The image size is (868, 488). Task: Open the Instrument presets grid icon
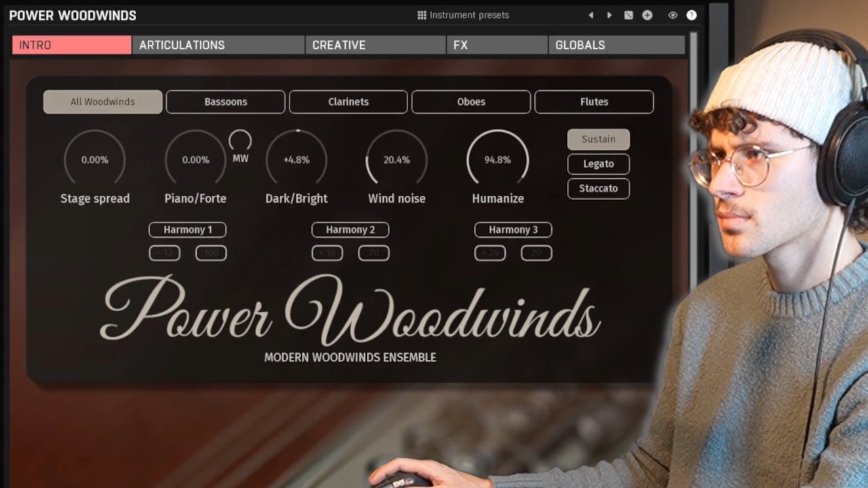click(422, 15)
